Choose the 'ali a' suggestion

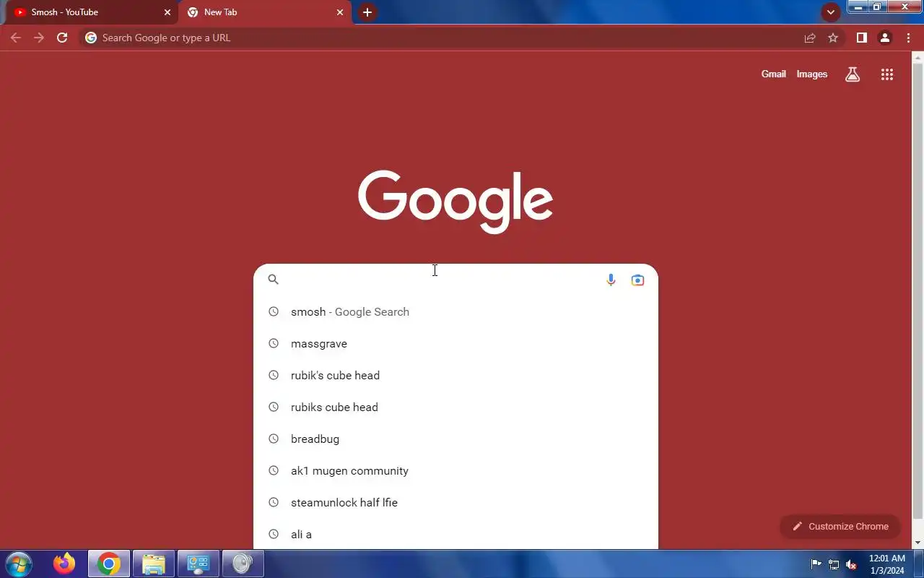(456, 534)
